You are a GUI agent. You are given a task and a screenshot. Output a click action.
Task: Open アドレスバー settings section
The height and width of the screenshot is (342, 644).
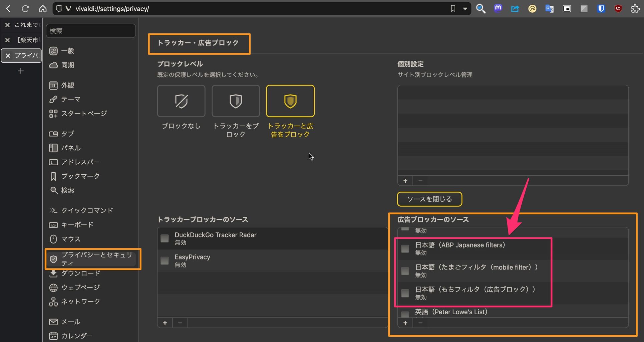(74, 162)
